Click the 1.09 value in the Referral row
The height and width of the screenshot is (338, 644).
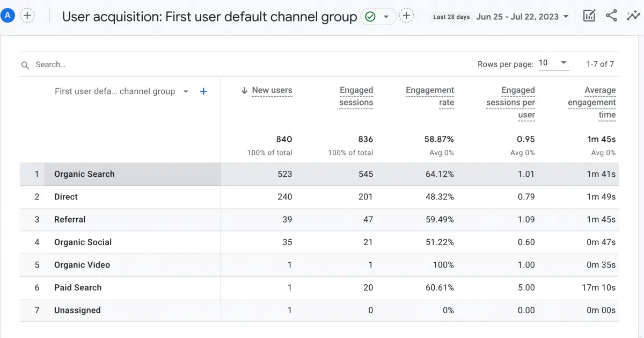(526, 219)
